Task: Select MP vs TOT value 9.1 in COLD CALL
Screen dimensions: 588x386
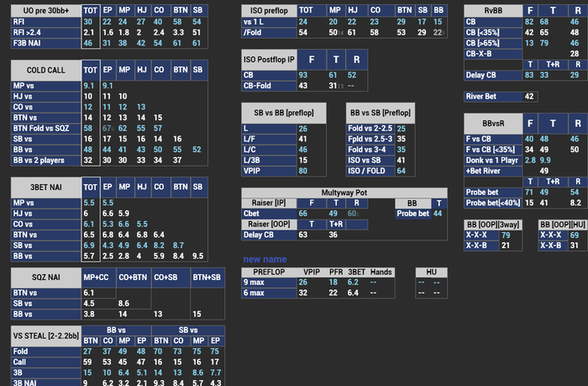Action: click(88, 86)
